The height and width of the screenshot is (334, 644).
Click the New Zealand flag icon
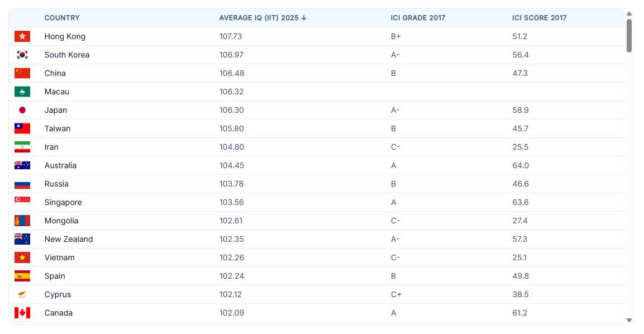(x=22, y=239)
